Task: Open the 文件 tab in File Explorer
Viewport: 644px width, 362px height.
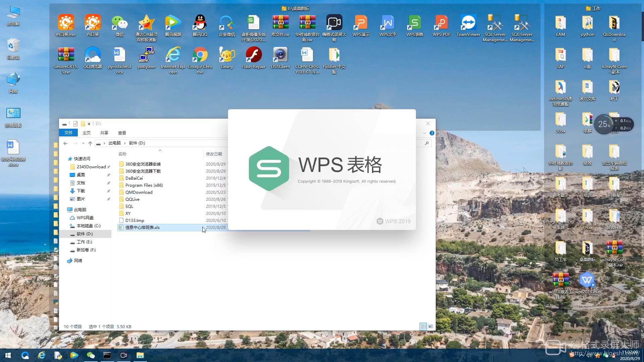Action: point(68,133)
